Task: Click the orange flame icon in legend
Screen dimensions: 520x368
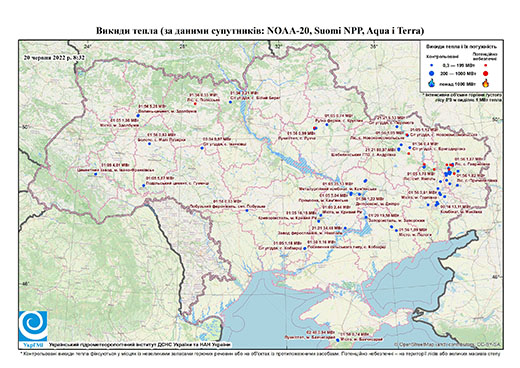Action: coord(486,83)
